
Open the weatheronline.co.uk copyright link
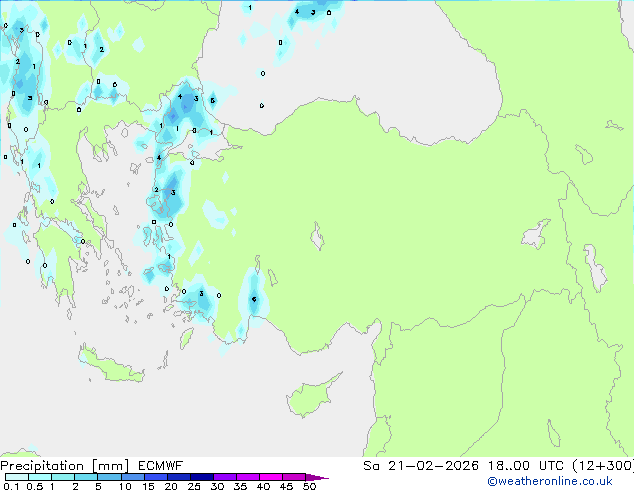(549, 481)
